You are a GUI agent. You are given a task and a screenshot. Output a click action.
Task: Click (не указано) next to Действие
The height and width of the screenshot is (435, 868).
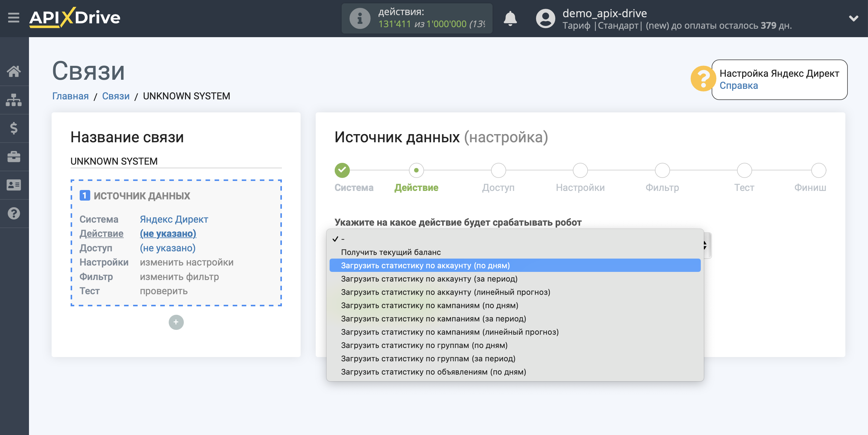(x=168, y=233)
